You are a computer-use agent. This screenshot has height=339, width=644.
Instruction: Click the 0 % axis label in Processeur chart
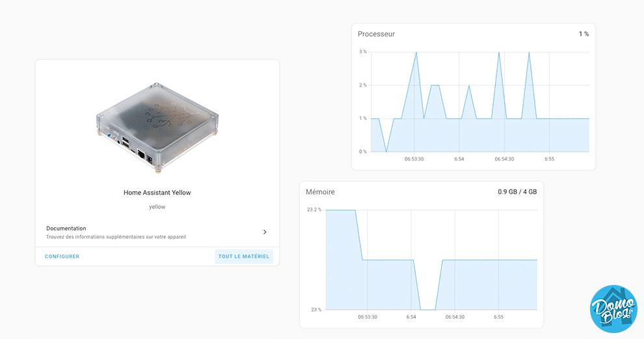click(x=363, y=152)
